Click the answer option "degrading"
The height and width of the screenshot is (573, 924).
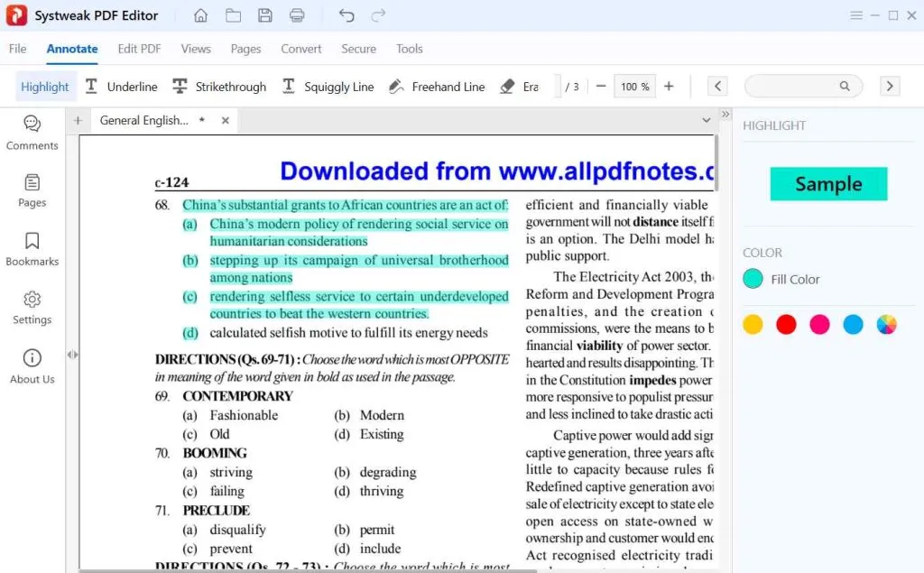[388, 472]
